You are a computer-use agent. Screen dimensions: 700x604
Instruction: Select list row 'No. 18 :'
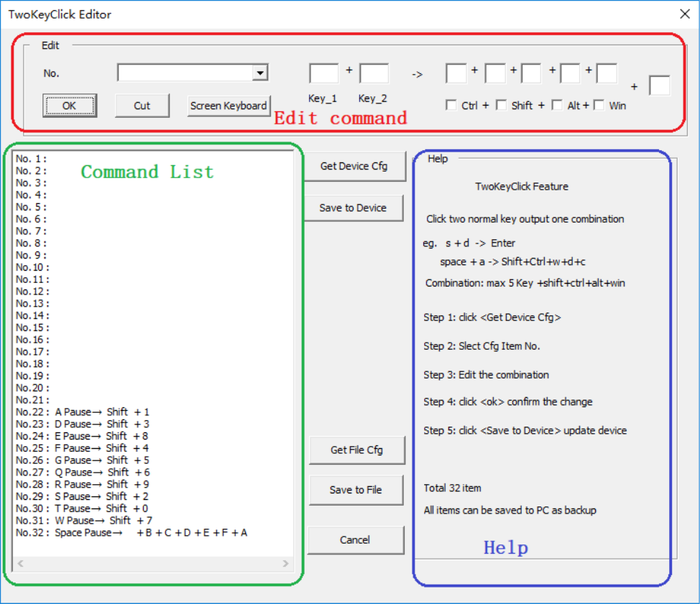153,363
